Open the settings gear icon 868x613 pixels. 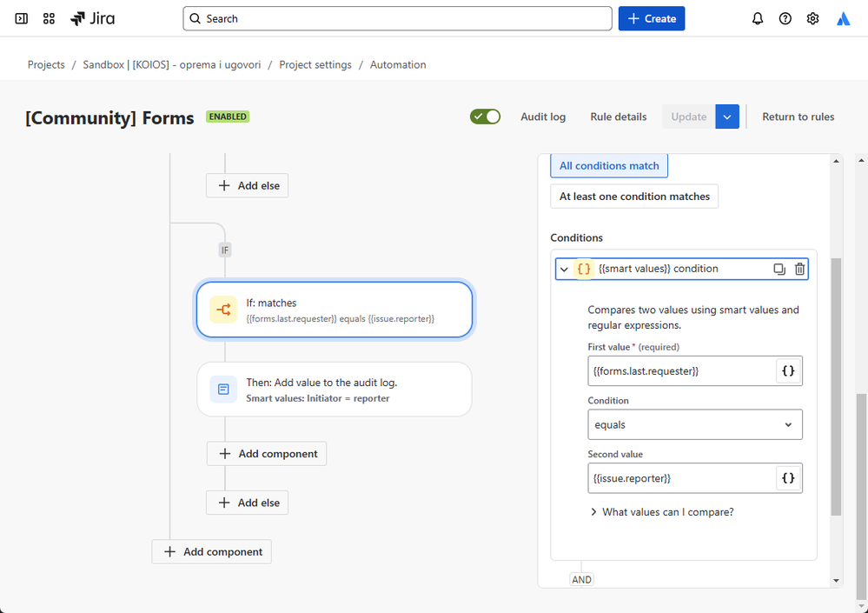[x=812, y=19]
